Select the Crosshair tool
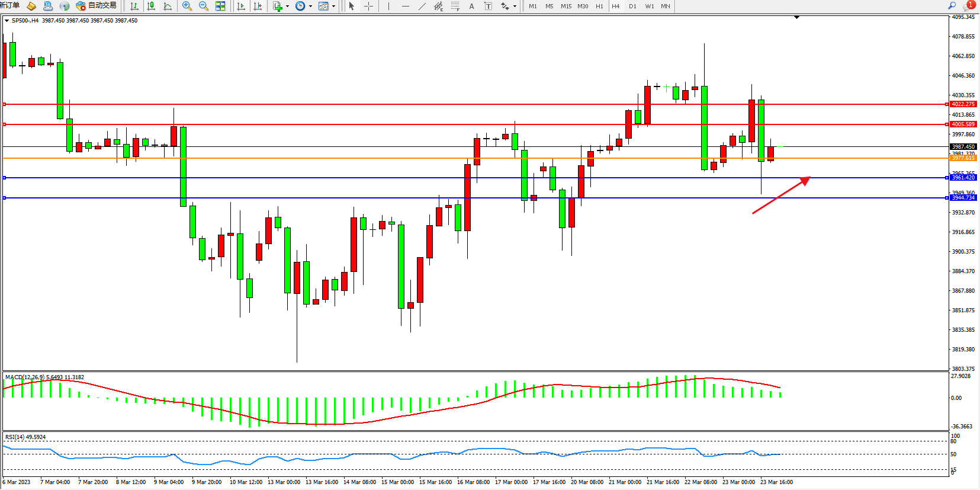Image resolution: width=980 pixels, height=490 pixels. click(368, 6)
